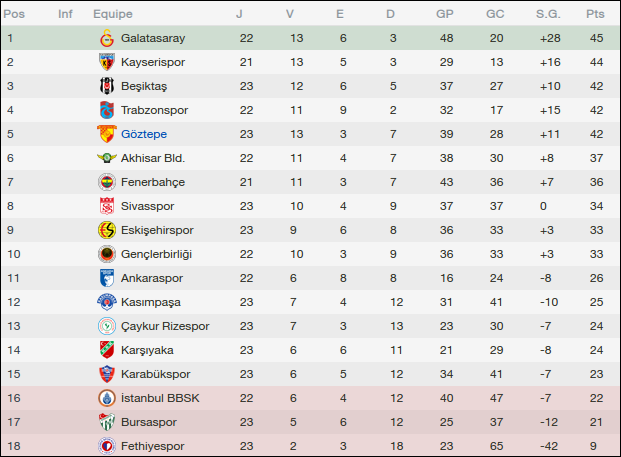Click the Trabzonspor team logo
The image size is (621, 457).
click(105, 110)
